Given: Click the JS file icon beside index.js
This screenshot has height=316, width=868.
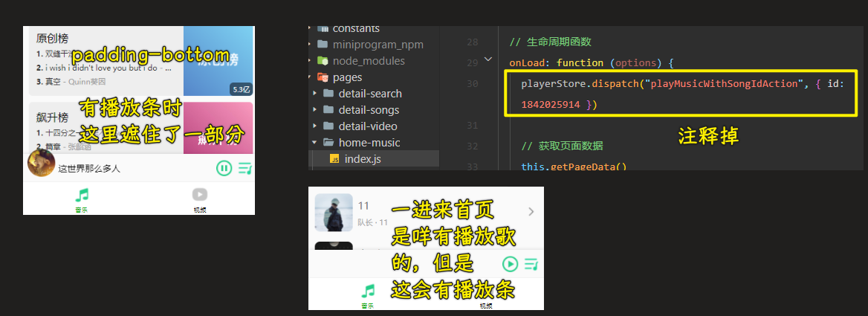Looking at the screenshot, I should point(334,159).
